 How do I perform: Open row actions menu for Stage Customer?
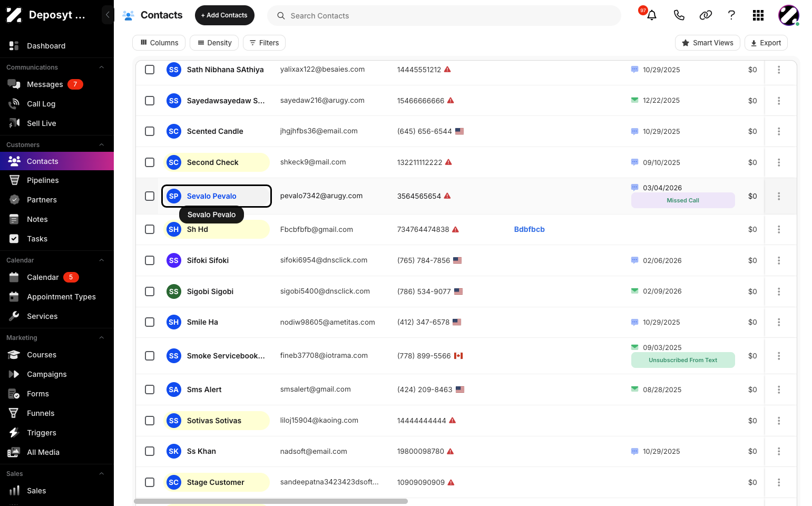[779, 482]
